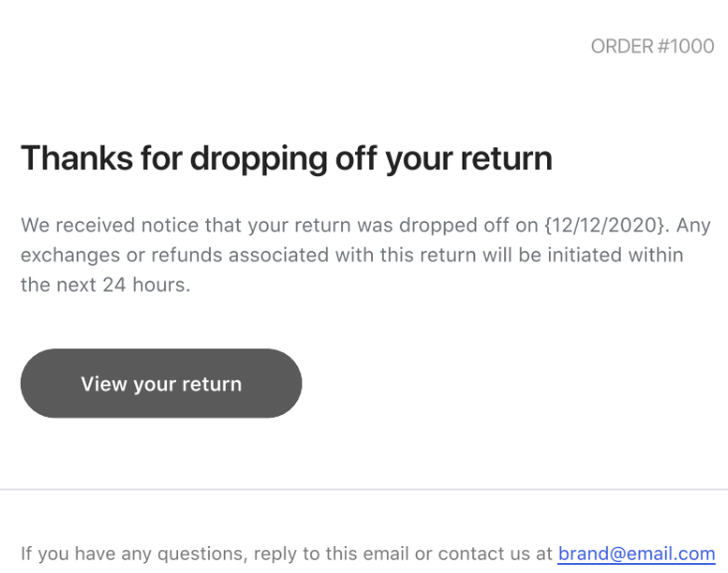
Task: Click the View your return button
Action: 161,383
